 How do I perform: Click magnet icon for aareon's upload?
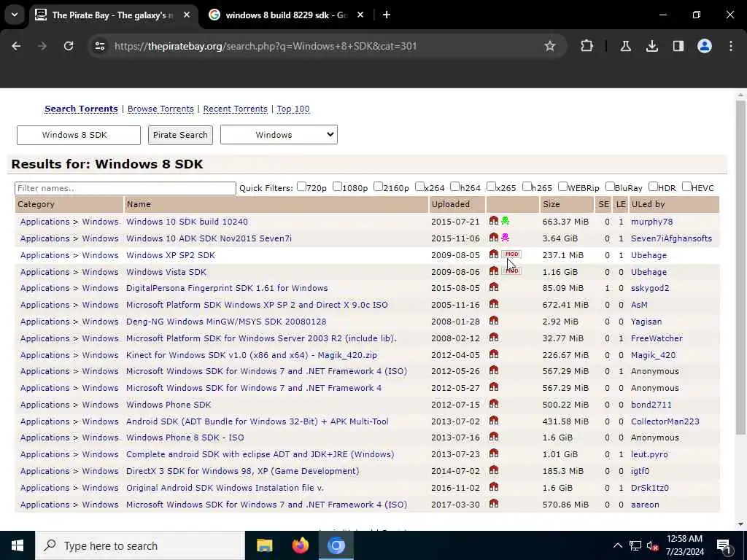click(494, 503)
